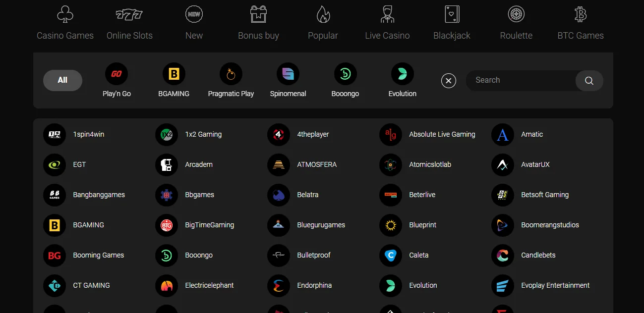
Task: Select Evoplay Entertainment provider
Action: (541, 286)
